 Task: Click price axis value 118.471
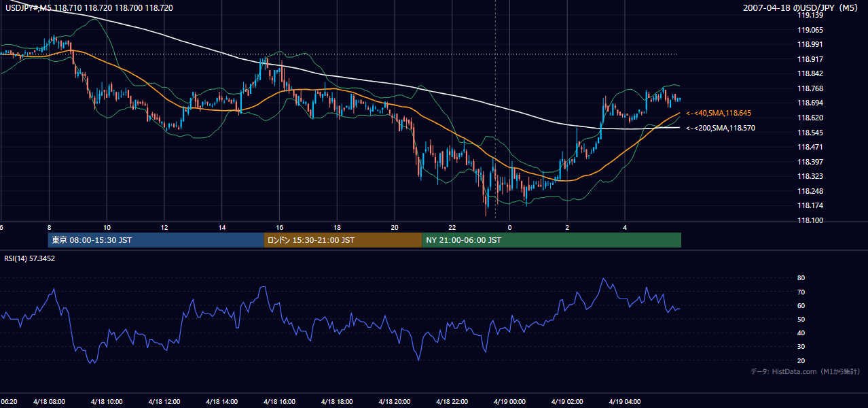810,147
